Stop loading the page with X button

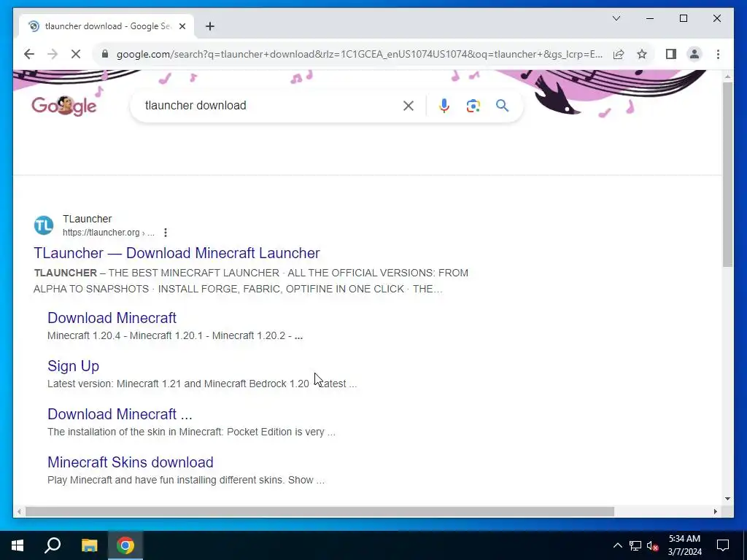click(x=76, y=54)
